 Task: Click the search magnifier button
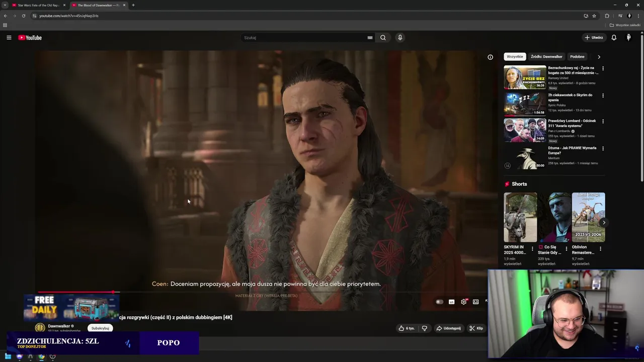click(383, 38)
